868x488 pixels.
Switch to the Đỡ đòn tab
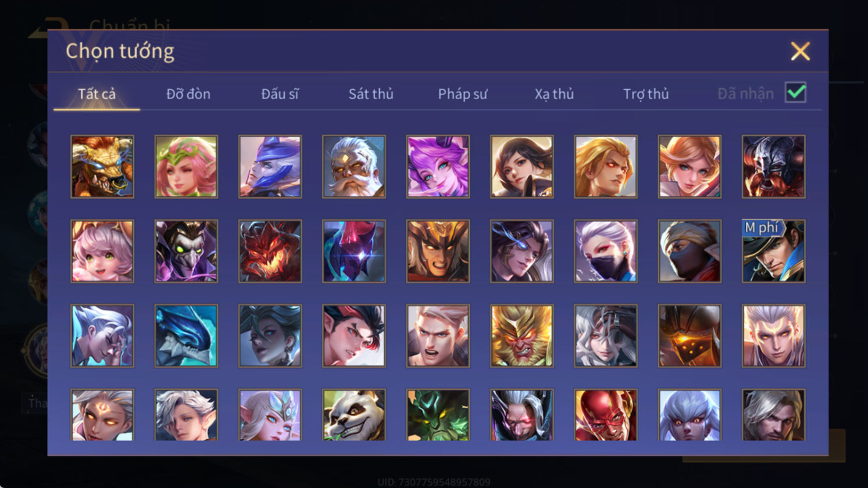(x=188, y=94)
